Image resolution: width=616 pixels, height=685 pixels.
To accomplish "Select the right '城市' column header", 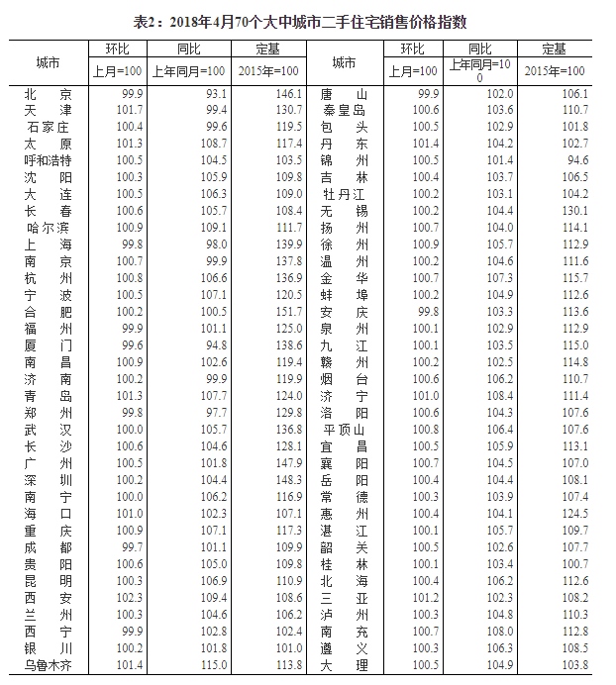I will pyautogui.click(x=344, y=63).
